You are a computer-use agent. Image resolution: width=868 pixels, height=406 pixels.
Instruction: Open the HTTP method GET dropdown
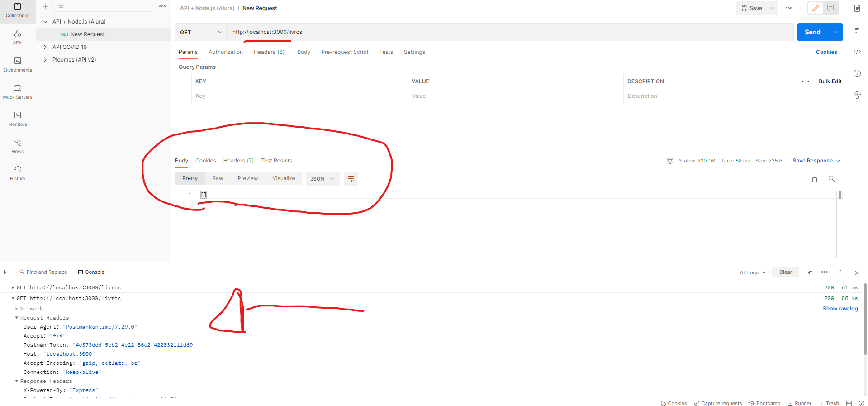tap(201, 32)
